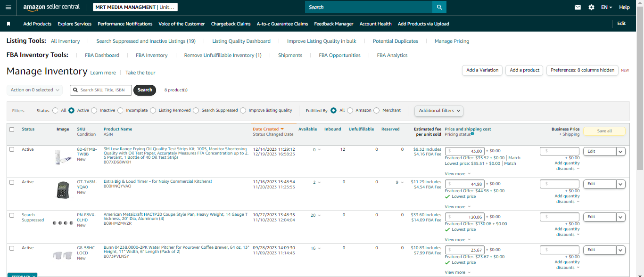
Task: Open Learn more link beside Manage Inventory
Action: pos(103,73)
